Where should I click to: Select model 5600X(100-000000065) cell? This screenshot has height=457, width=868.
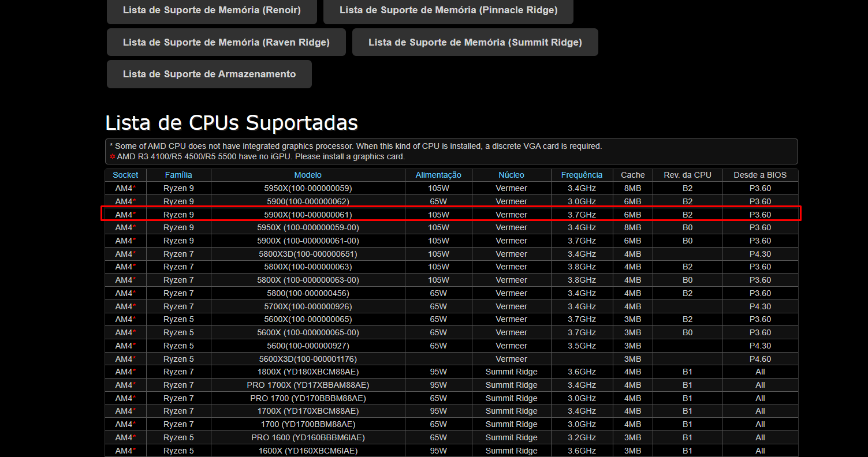pyautogui.click(x=308, y=319)
